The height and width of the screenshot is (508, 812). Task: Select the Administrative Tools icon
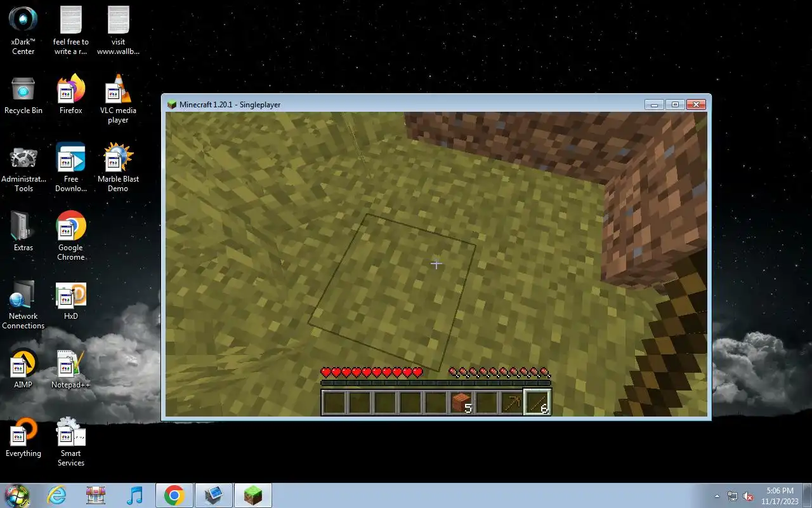tap(23, 169)
